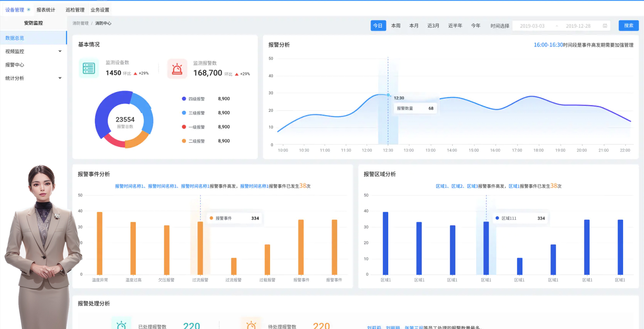Select the 今日 time filter
644x329 pixels.
[x=378, y=26]
